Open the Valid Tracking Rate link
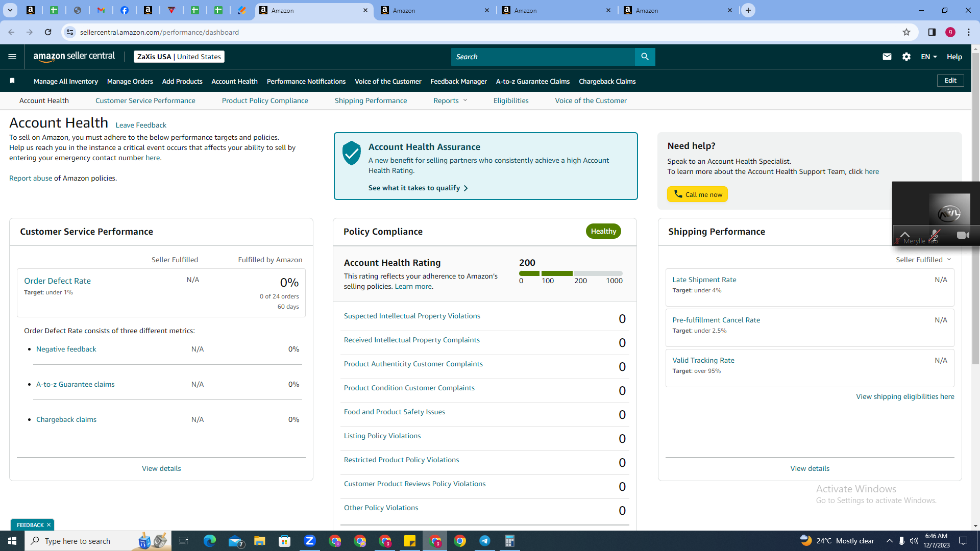Image resolution: width=980 pixels, height=551 pixels. (703, 360)
